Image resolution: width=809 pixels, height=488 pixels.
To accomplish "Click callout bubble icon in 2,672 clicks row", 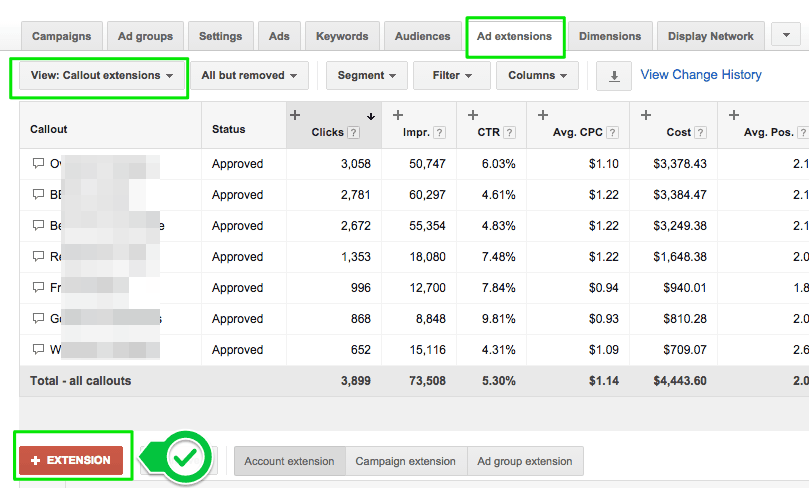I will tap(38, 225).
